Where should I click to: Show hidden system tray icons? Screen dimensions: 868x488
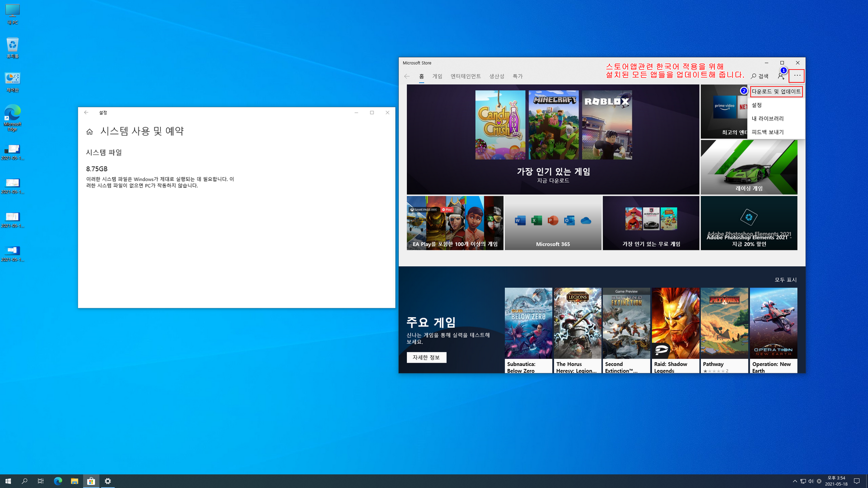point(794,481)
